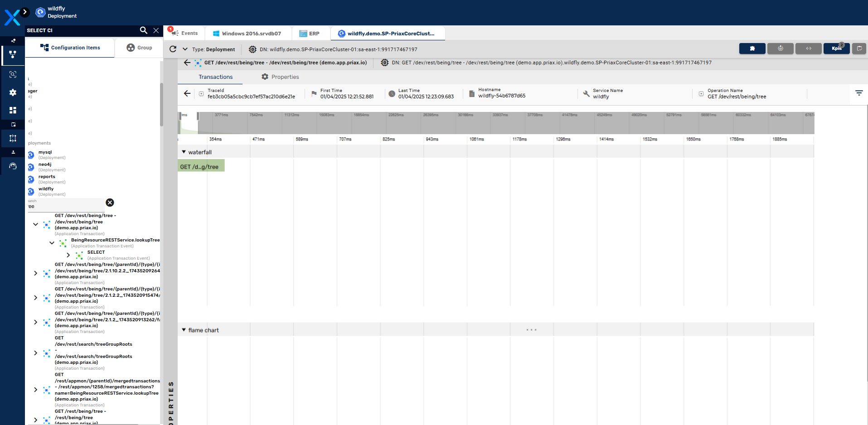Collapse the waterfall section

coord(184,152)
